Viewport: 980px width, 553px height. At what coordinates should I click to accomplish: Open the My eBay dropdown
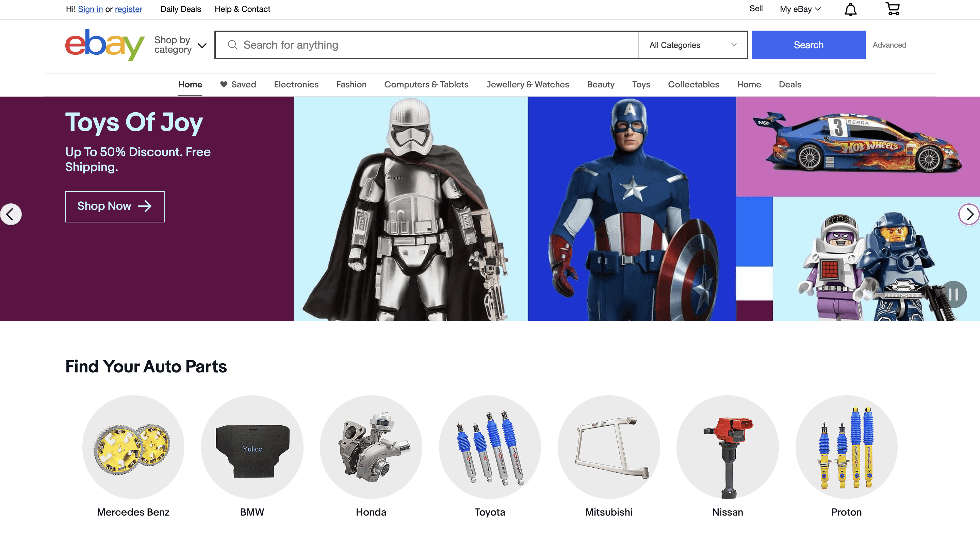[799, 9]
